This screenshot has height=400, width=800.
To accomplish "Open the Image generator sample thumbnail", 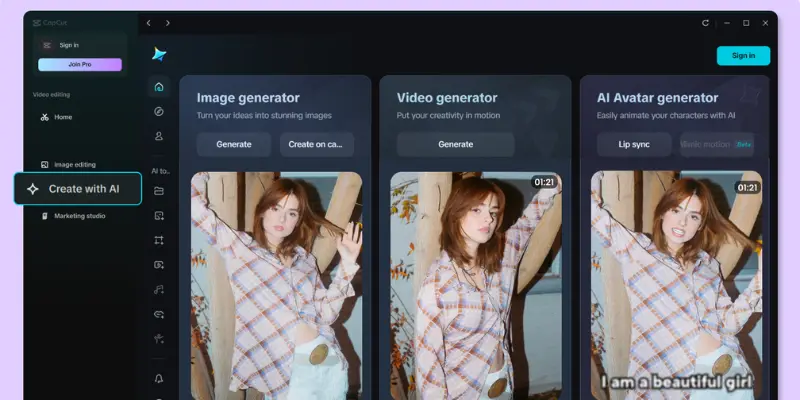I will click(x=277, y=286).
